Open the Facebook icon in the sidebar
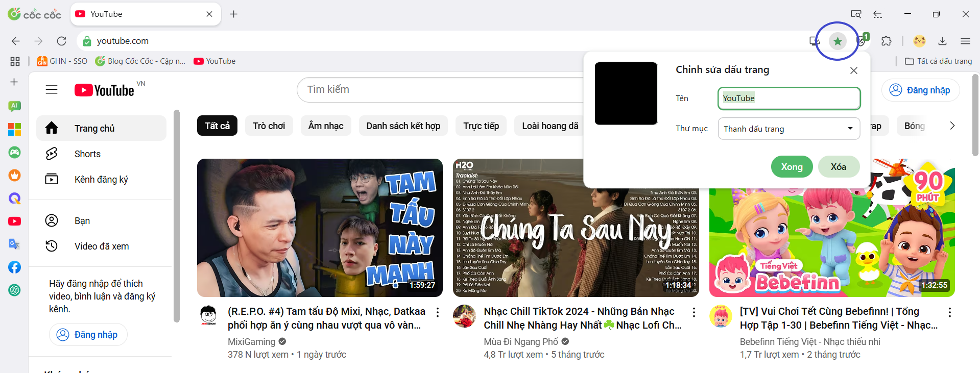The height and width of the screenshot is (373, 980). point(14,267)
